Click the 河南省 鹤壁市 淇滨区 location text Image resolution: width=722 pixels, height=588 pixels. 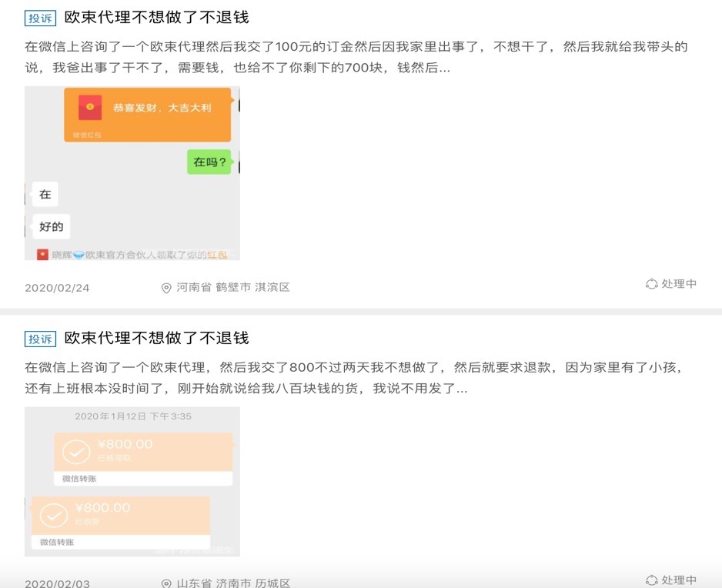pos(233,287)
